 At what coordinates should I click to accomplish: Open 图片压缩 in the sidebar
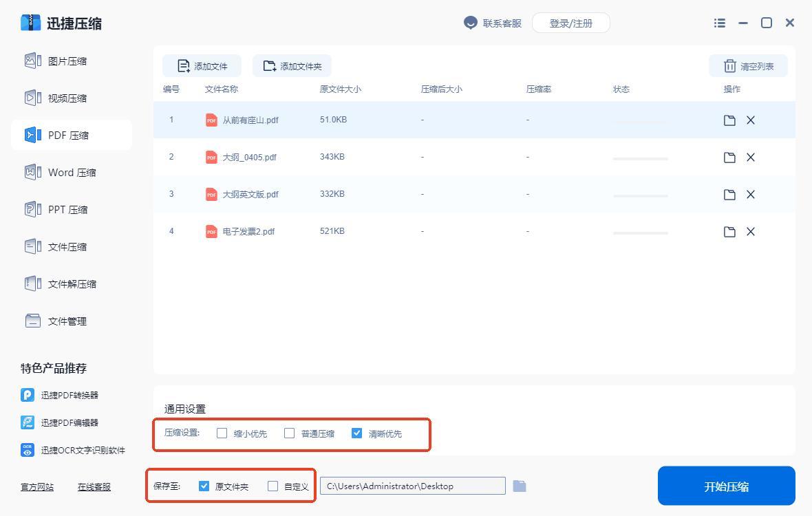click(x=67, y=61)
